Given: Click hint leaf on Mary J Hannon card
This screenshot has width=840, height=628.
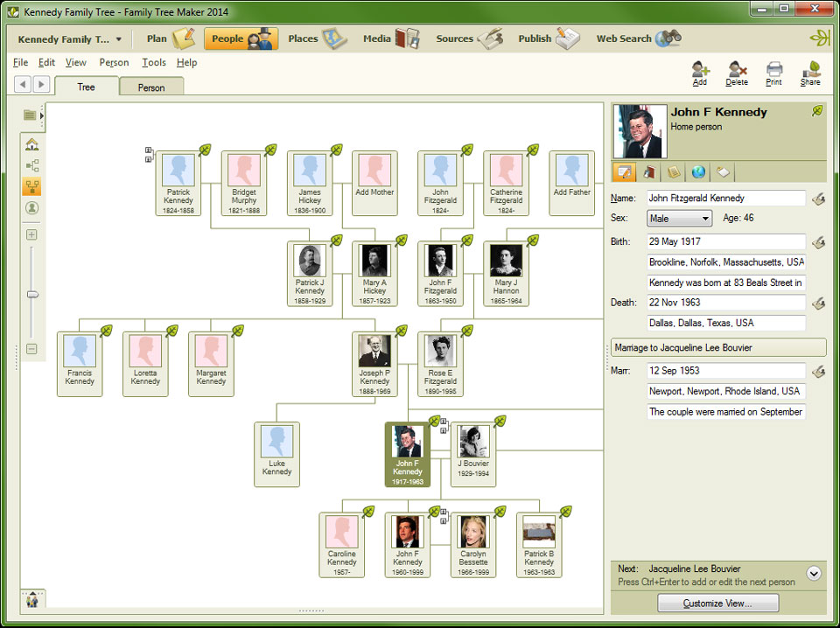Looking at the screenshot, I should pos(533,241).
